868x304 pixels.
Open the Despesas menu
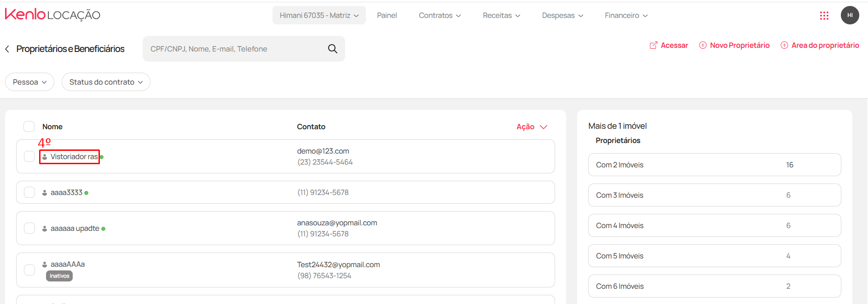point(562,15)
